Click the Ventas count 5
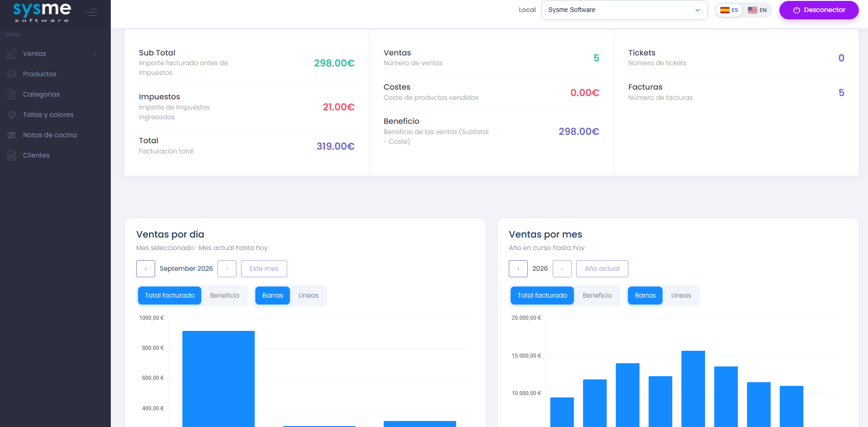Image resolution: width=868 pixels, height=427 pixels. point(596,58)
